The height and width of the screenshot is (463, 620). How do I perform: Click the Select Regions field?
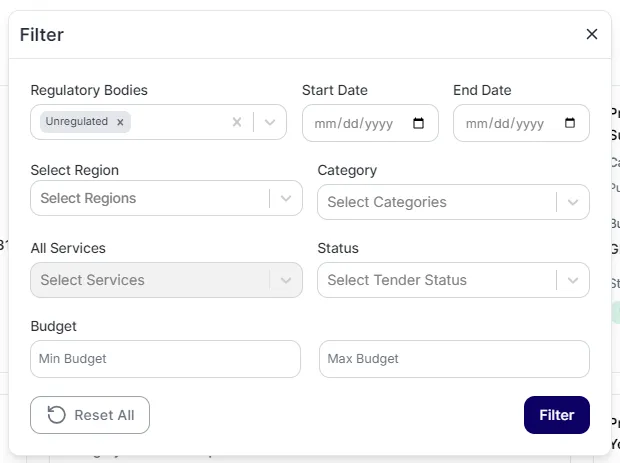[x=150, y=198]
